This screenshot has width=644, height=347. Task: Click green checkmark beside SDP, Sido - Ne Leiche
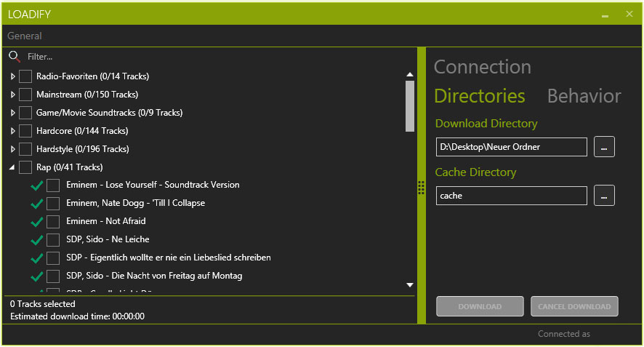click(37, 239)
